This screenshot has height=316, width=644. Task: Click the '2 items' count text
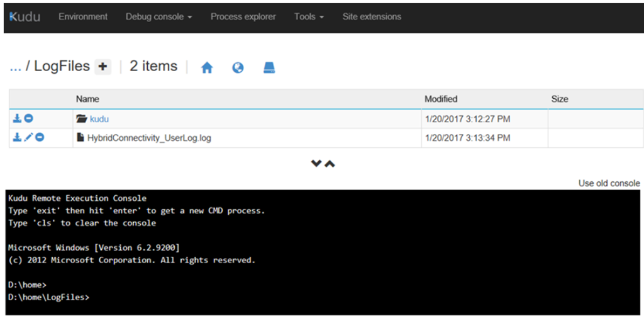[x=153, y=66]
